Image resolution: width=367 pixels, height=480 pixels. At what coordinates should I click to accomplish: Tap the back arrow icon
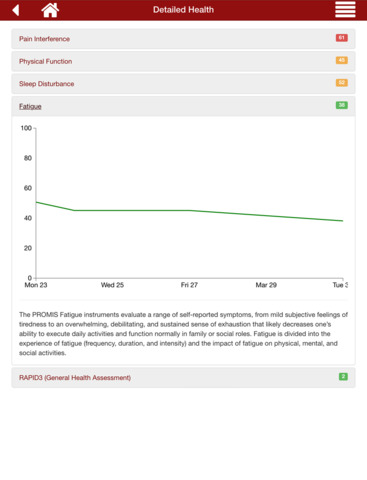(16, 10)
